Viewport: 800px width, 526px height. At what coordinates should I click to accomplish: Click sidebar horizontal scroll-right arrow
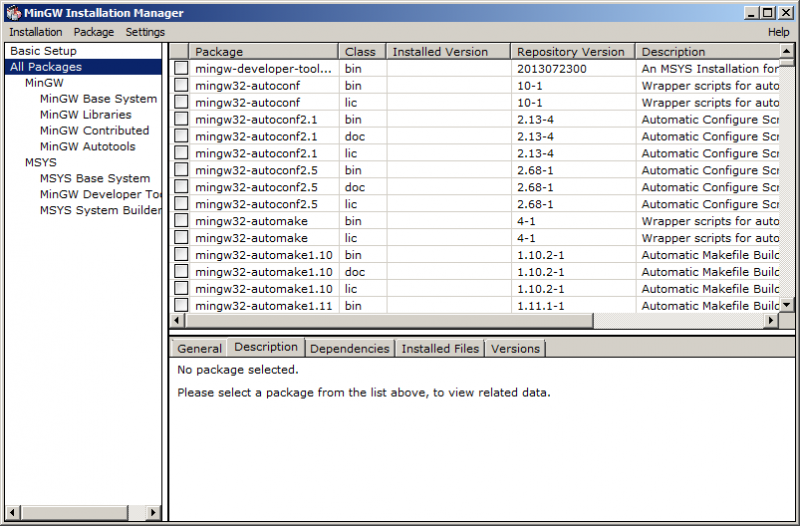pos(153,512)
